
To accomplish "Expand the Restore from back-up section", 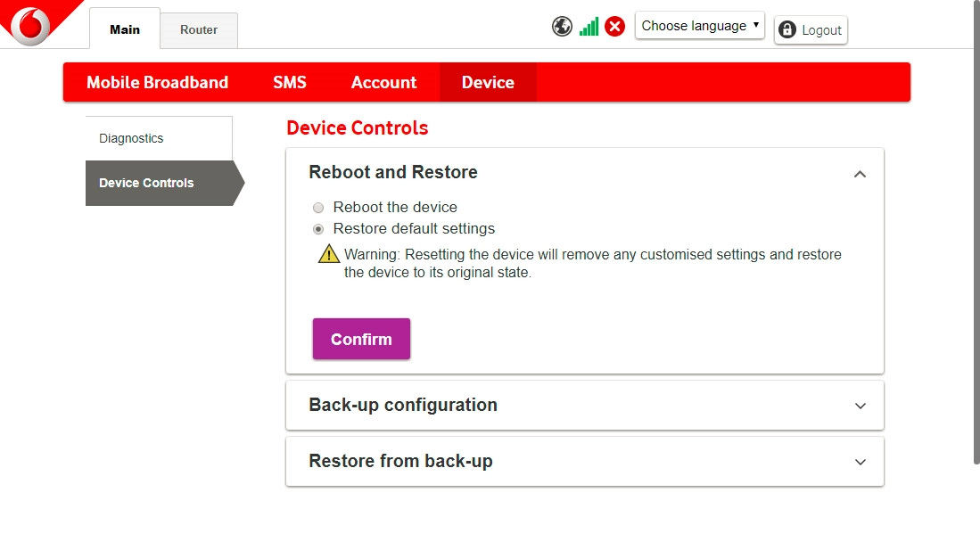I will coord(584,461).
